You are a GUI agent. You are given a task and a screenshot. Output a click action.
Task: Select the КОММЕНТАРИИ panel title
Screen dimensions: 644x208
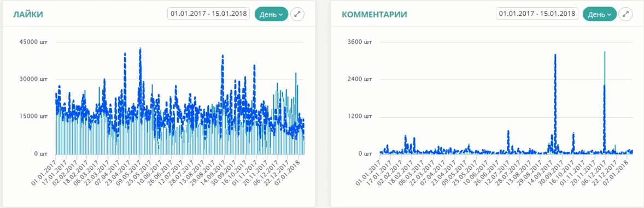pyautogui.click(x=374, y=15)
